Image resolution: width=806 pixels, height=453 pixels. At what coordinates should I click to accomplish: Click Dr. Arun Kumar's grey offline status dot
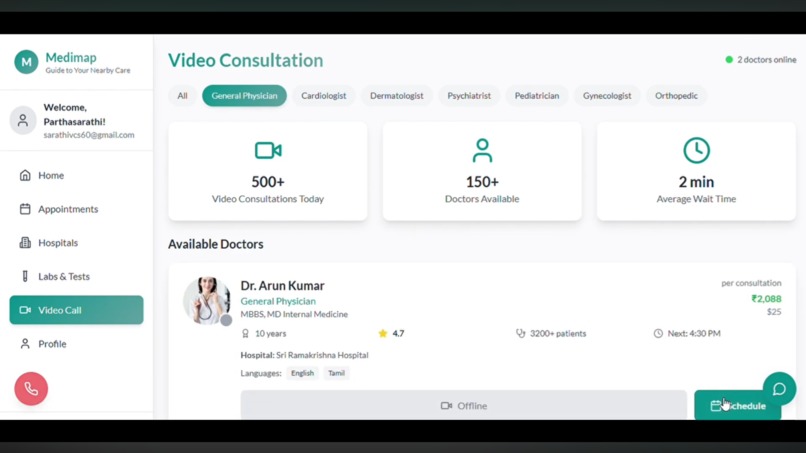[x=226, y=320]
